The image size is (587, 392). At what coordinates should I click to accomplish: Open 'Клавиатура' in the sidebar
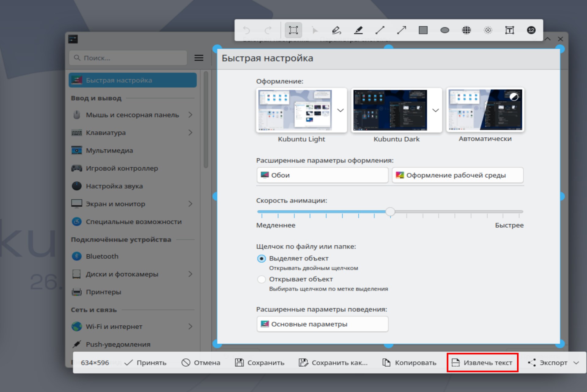pos(106,133)
